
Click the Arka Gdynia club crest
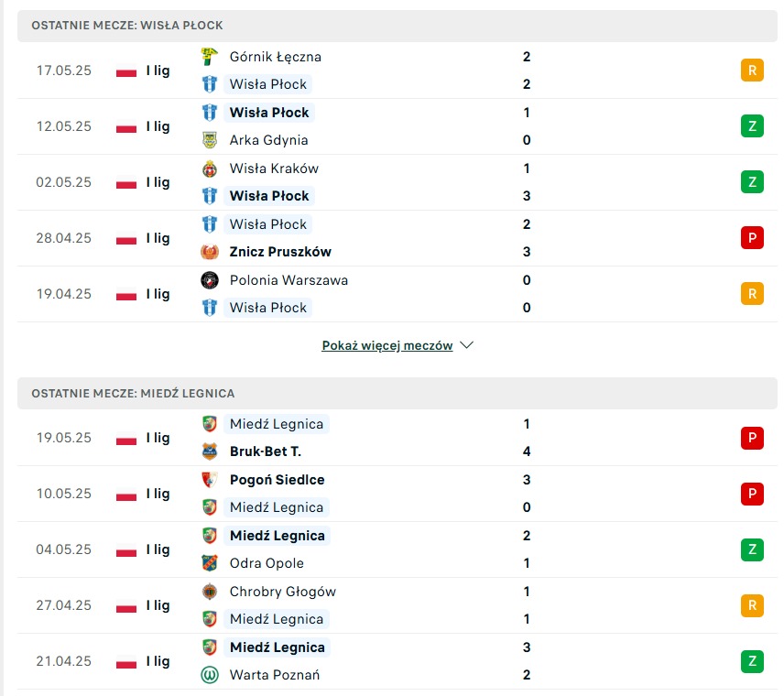210,140
